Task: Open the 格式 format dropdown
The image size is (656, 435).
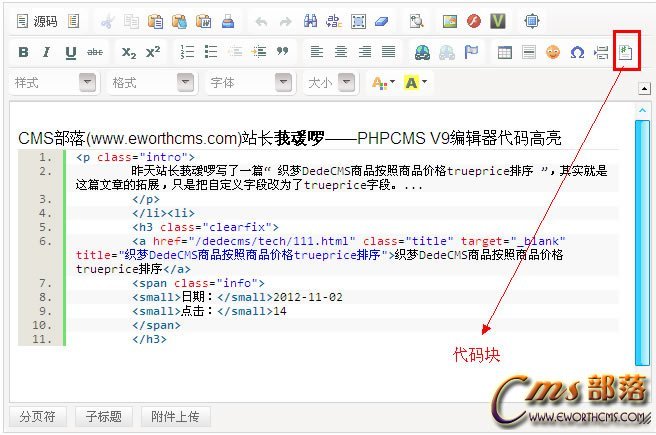Action: tap(151, 83)
